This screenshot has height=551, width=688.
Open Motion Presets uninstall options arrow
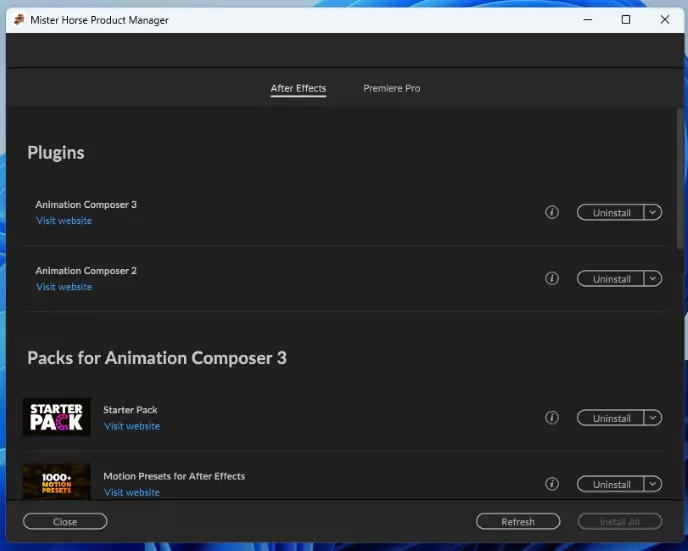(x=652, y=484)
